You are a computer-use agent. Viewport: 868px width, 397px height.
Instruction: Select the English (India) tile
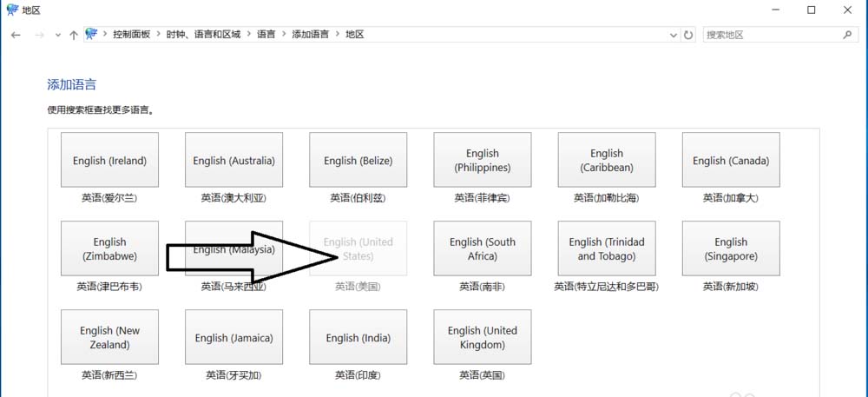[x=358, y=337]
